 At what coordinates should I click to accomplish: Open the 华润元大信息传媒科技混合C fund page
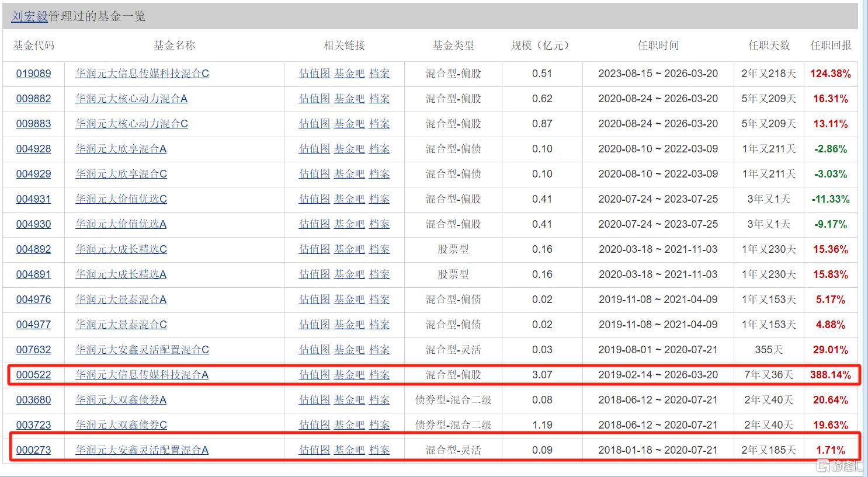[142, 74]
